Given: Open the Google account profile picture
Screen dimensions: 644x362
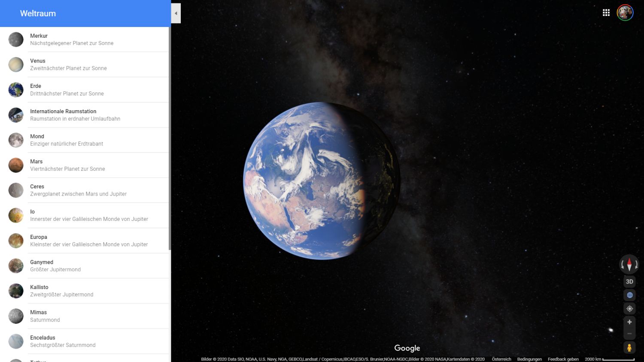Looking at the screenshot, I should click(625, 13).
